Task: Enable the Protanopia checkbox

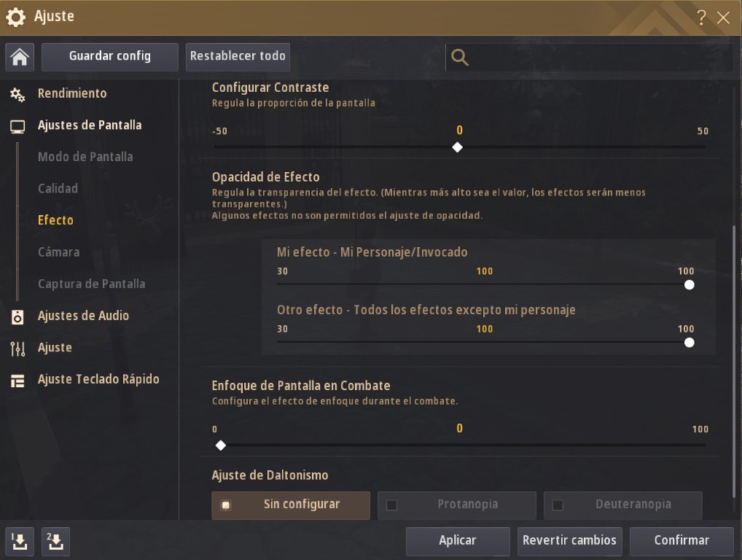Action: tap(392, 505)
